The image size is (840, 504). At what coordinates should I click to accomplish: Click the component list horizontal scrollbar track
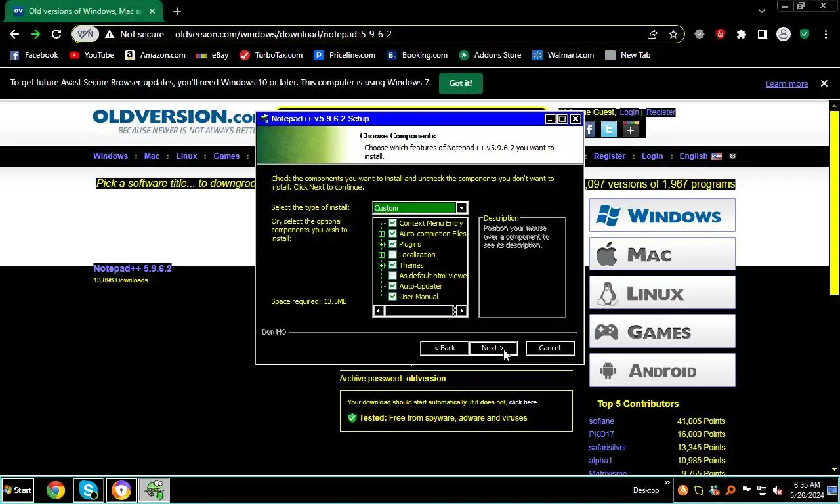(420, 311)
